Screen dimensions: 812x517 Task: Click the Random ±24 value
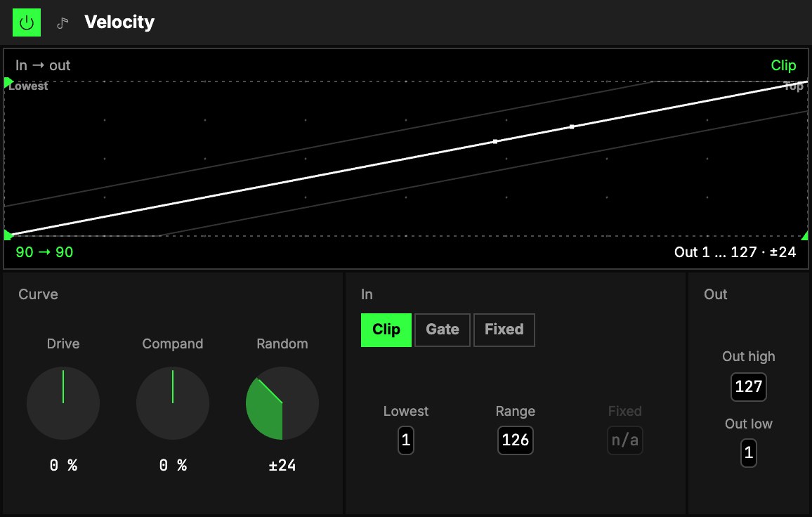pyautogui.click(x=282, y=465)
